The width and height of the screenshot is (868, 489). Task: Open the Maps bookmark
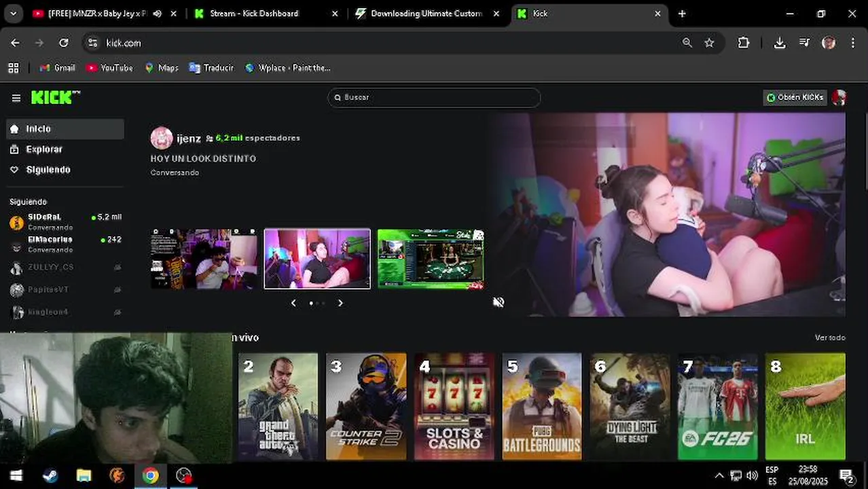pyautogui.click(x=162, y=68)
